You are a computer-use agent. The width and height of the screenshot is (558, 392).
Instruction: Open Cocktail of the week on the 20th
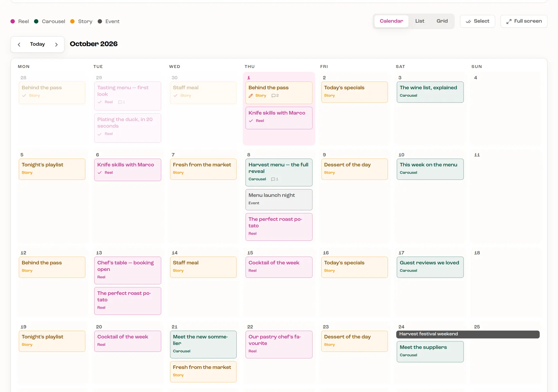click(x=128, y=341)
